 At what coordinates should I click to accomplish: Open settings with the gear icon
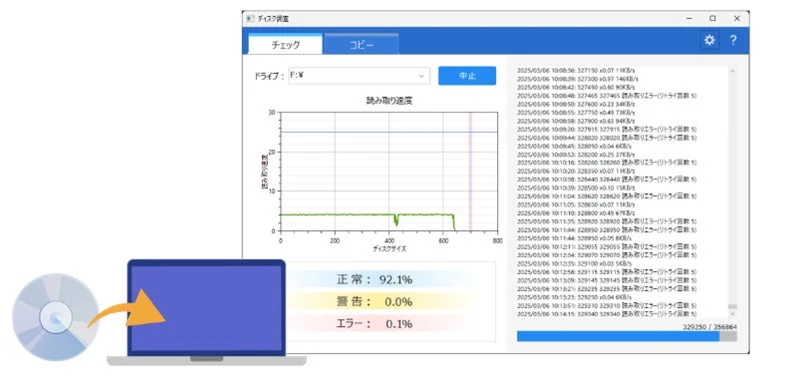pyautogui.click(x=709, y=40)
